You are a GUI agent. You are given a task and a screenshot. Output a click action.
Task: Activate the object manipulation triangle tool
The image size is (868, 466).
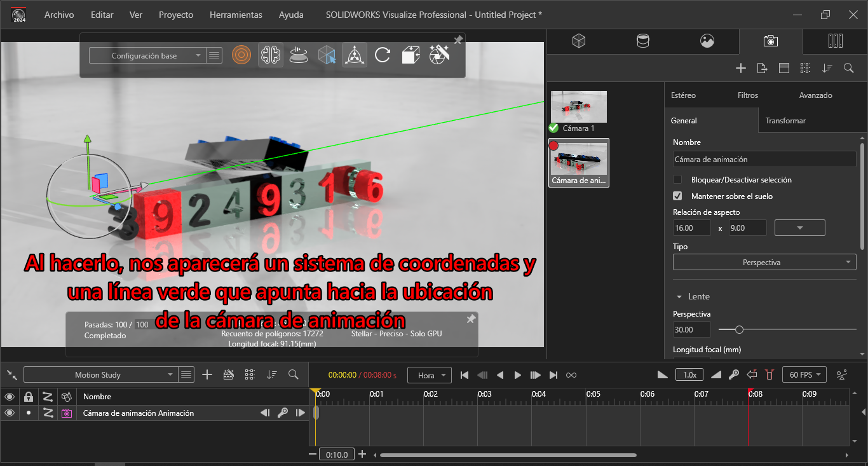pos(355,55)
